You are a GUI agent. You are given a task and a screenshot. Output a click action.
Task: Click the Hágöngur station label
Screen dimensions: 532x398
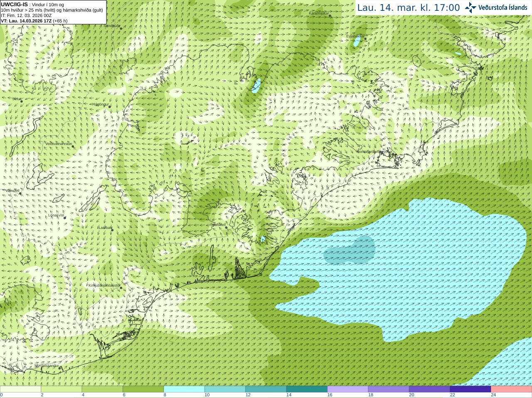(x=101, y=104)
